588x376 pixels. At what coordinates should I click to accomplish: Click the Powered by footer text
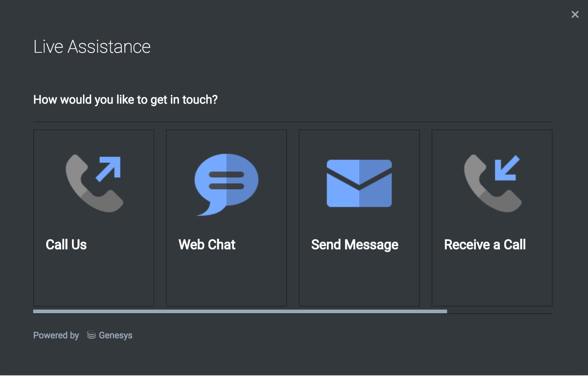pyautogui.click(x=56, y=335)
